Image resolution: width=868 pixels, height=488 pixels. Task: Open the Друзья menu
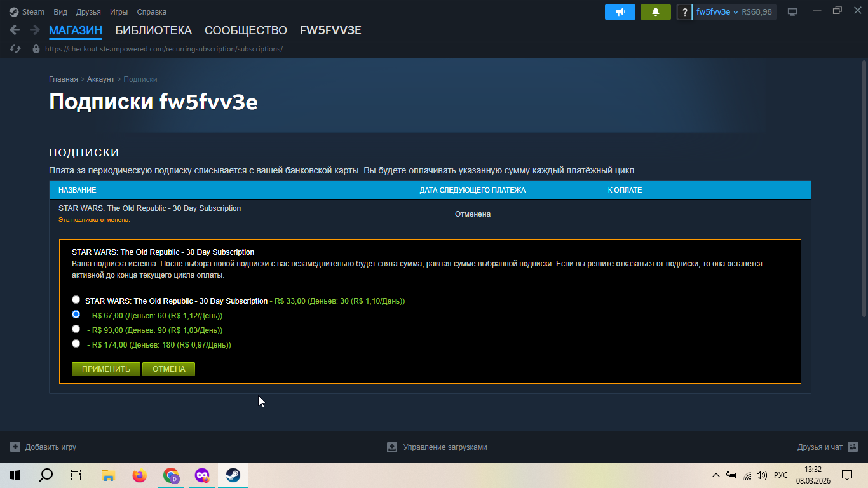click(x=88, y=11)
